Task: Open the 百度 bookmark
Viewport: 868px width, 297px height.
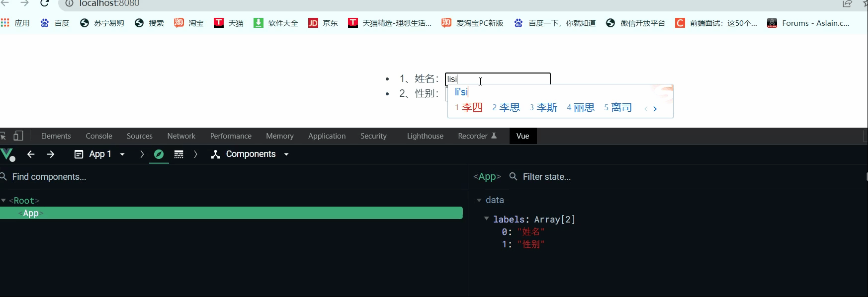Action: point(55,23)
